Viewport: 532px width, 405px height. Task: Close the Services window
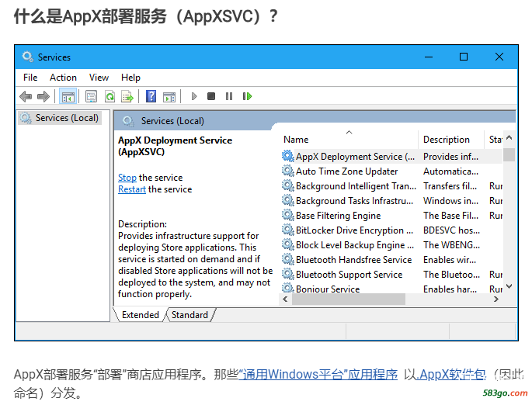pos(499,57)
